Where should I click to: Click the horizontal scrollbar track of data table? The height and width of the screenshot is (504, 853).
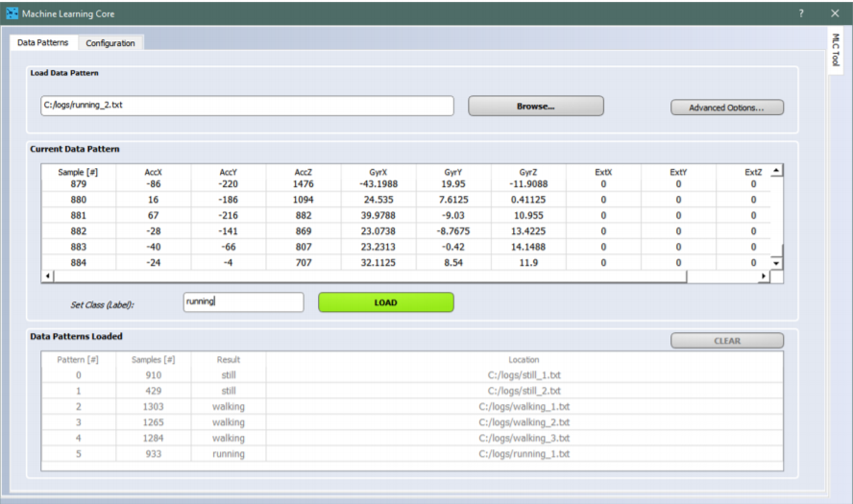point(370,276)
